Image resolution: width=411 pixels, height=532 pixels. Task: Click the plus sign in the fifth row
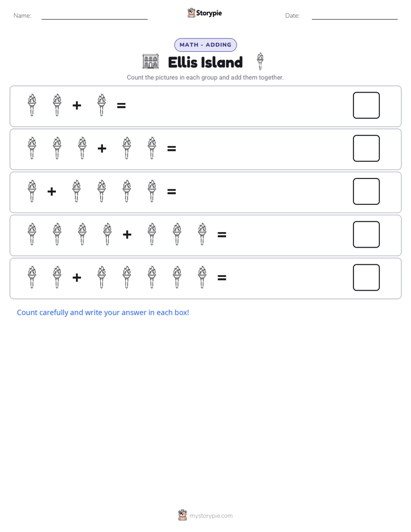[77, 278]
